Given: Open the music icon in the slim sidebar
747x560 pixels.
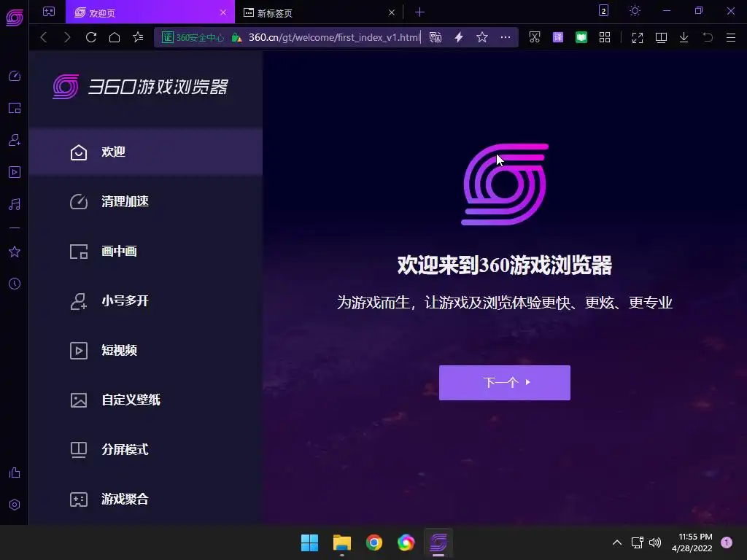Looking at the screenshot, I should pos(15,204).
